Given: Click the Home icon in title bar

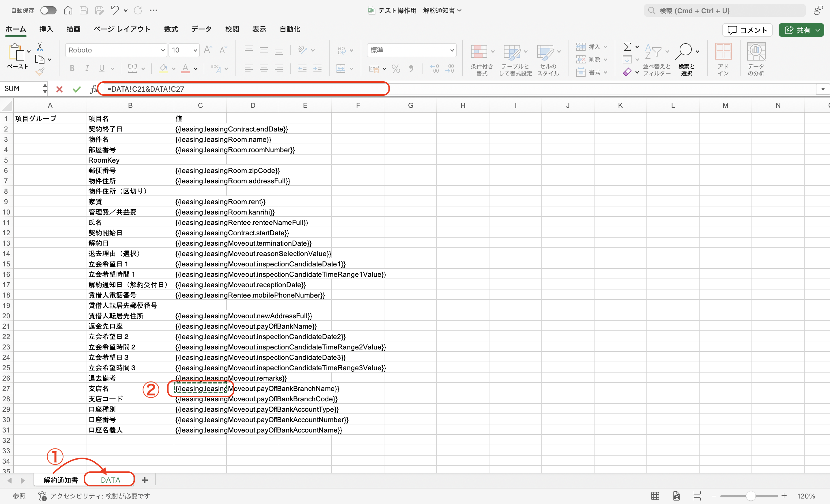Looking at the screenshot, I should (x=68, y=10).
